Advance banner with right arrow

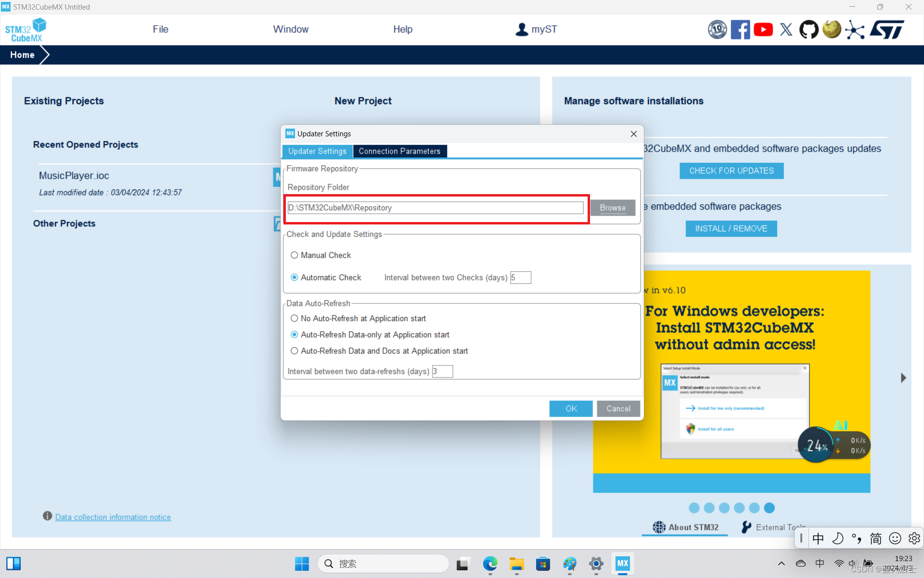903,378
